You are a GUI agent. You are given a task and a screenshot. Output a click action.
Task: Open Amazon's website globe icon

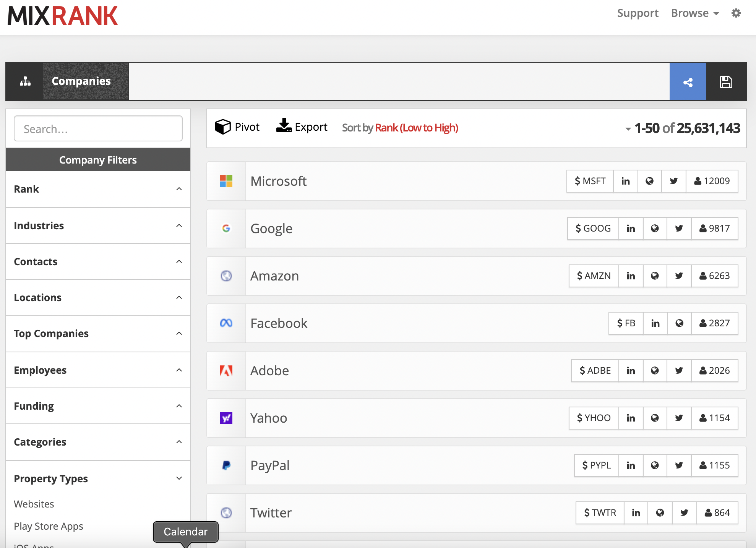pos(655,276)
